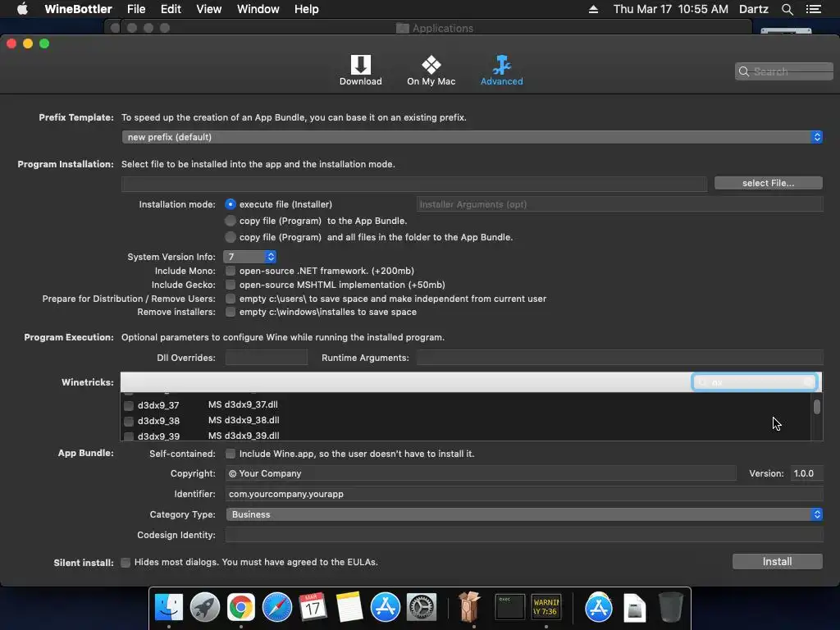Viewport: 840px width, 630px height.
Task: Click the top-right toolbar Search field
Action: pos(783,71)
